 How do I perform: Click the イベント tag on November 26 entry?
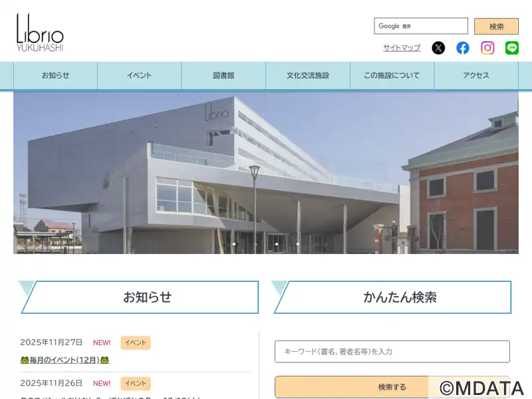(135, 383)
